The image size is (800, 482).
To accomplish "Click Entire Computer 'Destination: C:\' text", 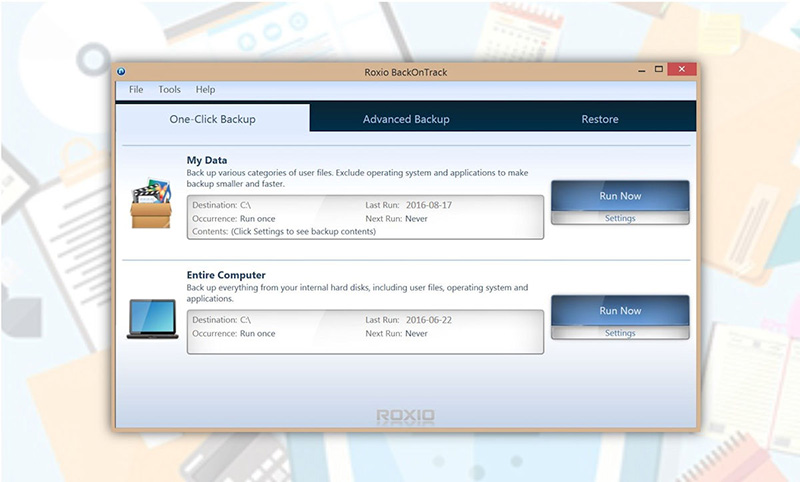I will point(221,320).
